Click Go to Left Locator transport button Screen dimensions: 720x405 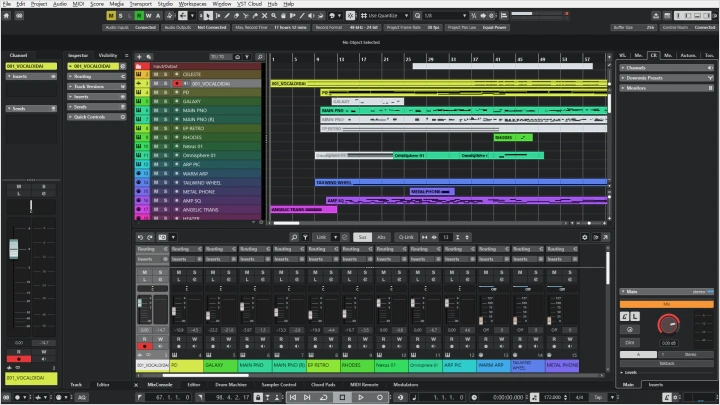(293, 397)
